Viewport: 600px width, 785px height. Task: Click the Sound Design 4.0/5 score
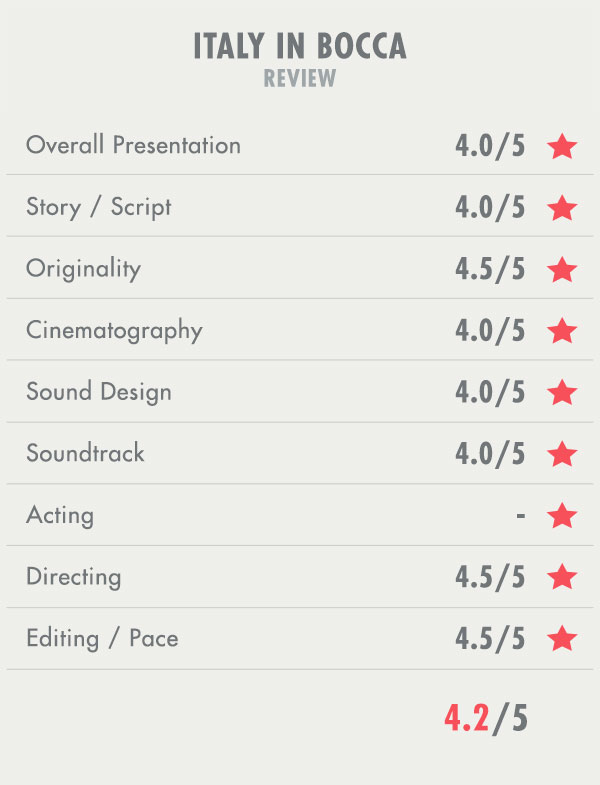[x=490, y=392]
